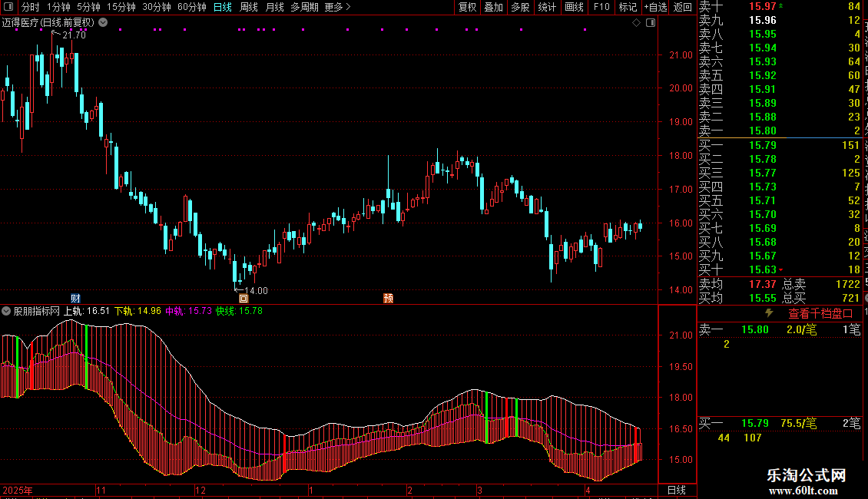Click 叠加 overlay button
Viewport: 868px width, 499px height.
tap(493, 7)
